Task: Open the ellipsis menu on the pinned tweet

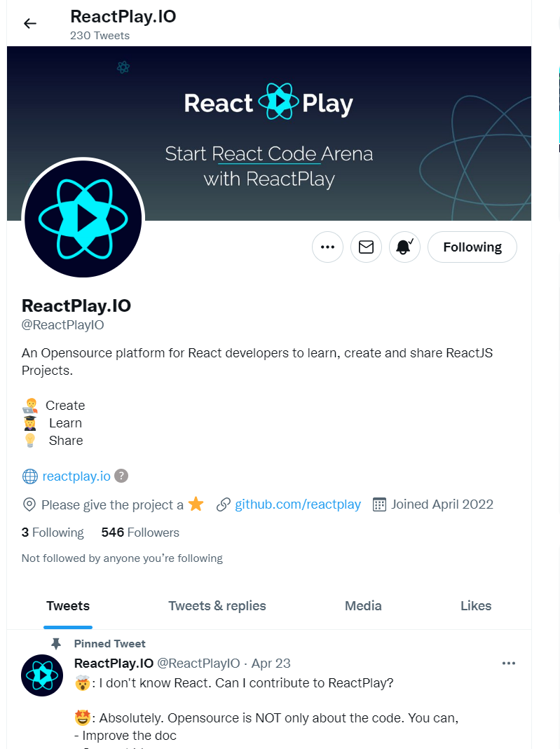Action: click(509, 663)
